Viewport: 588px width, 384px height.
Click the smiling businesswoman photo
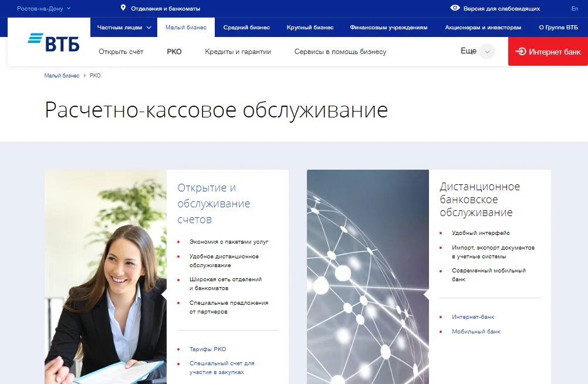[106, 277]
